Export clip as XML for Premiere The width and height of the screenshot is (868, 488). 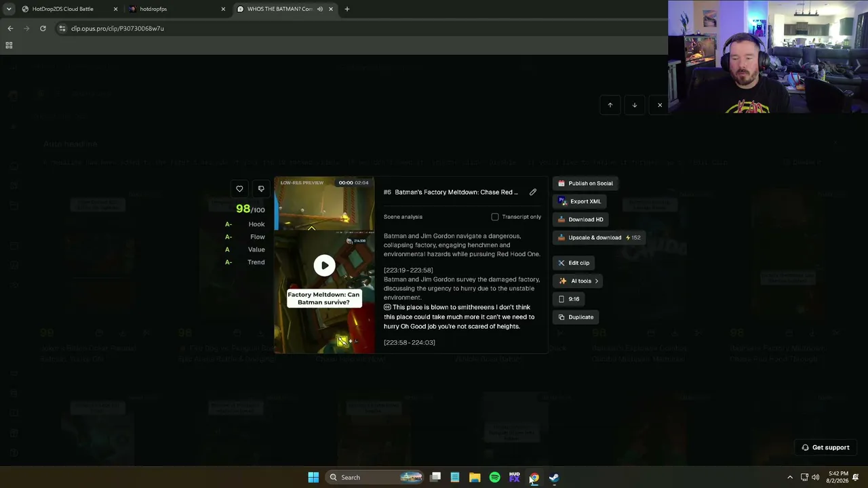click(x=580, y=201)
